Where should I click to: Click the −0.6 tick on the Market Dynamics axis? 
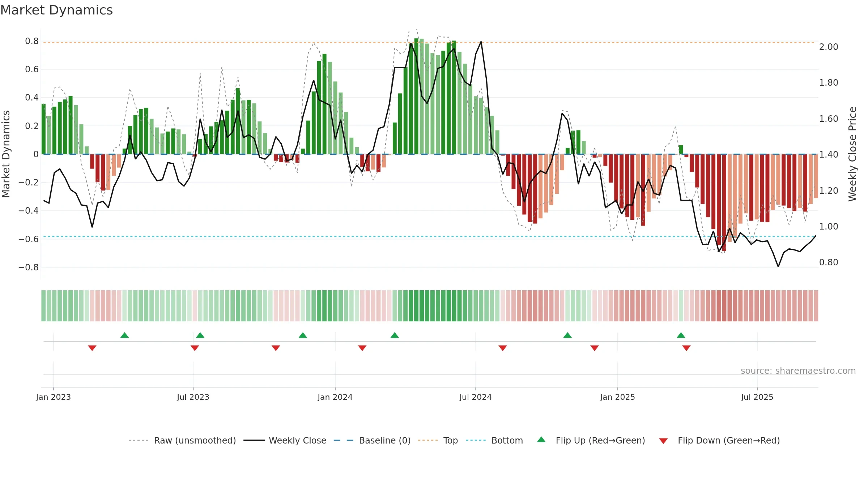pyautogui.click(x=29, y=239)
